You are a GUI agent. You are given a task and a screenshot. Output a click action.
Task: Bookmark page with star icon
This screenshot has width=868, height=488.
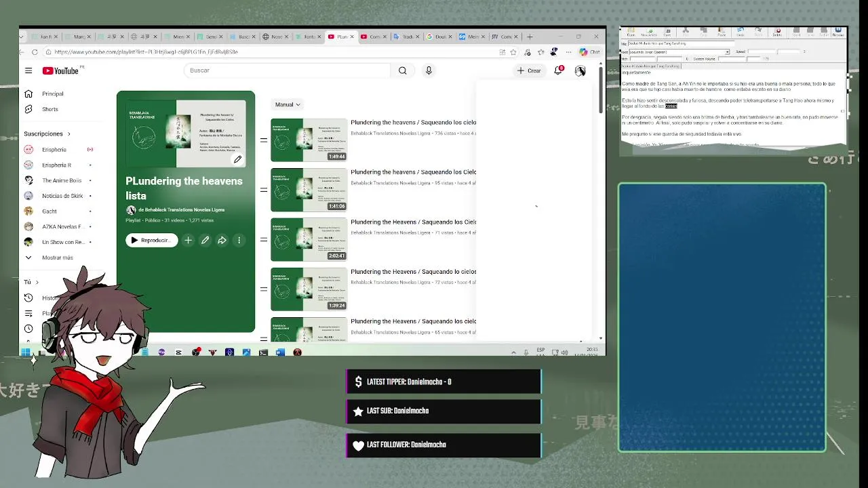click(513, 52)
